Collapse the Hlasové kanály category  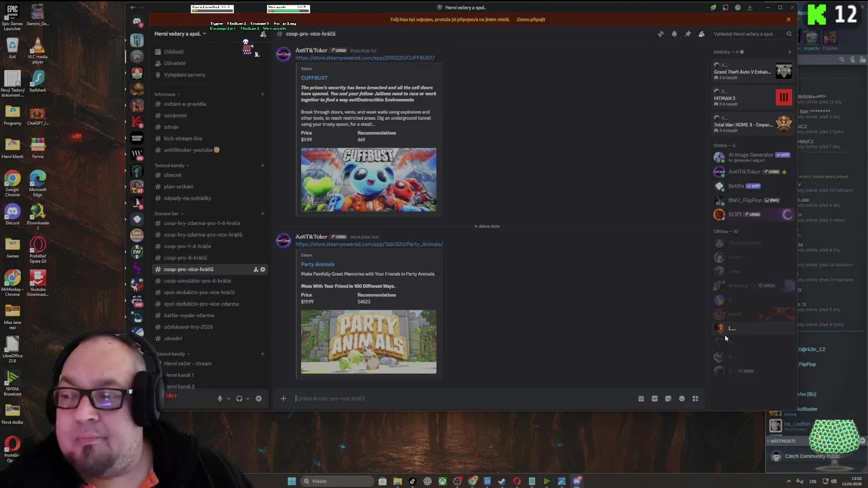pos(172,354)
